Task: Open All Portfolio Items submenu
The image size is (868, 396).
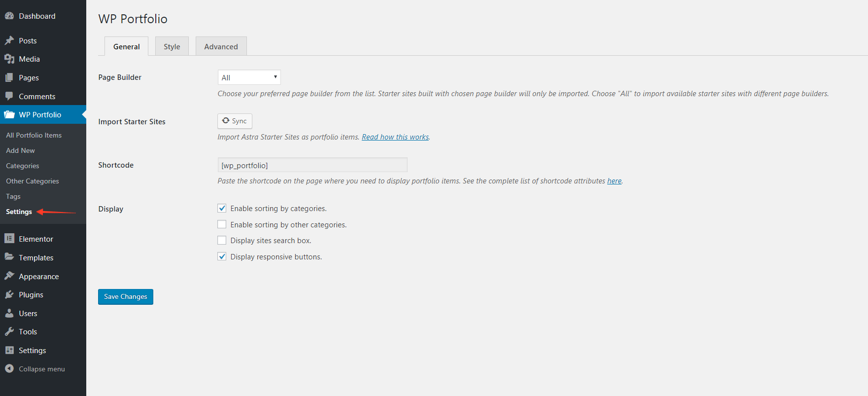Action: pos(34,135)
